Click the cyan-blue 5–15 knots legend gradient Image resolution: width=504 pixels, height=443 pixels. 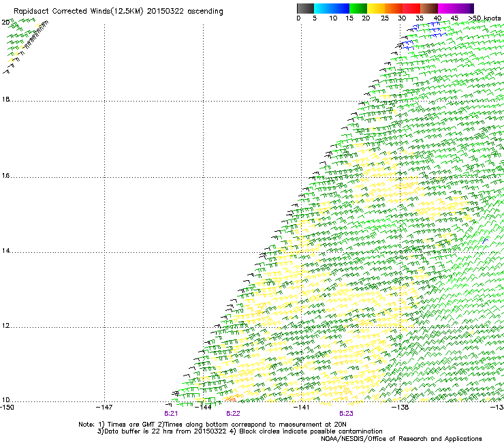(332, 8)
